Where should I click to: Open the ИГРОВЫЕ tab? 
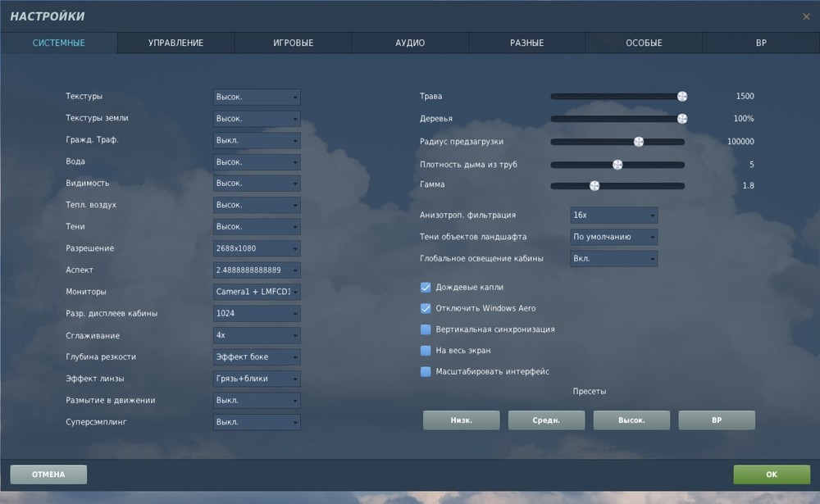293,43
